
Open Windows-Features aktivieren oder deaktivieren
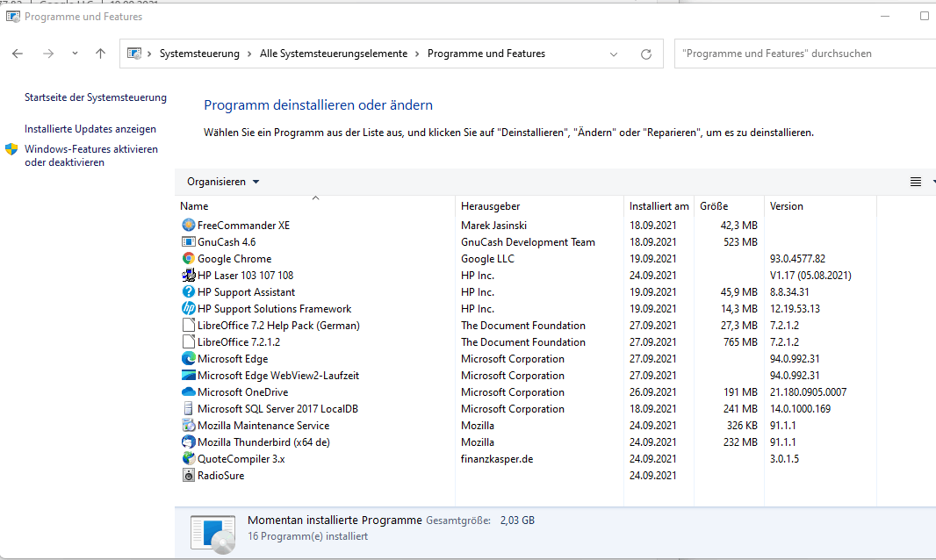(x=91, y=156)
